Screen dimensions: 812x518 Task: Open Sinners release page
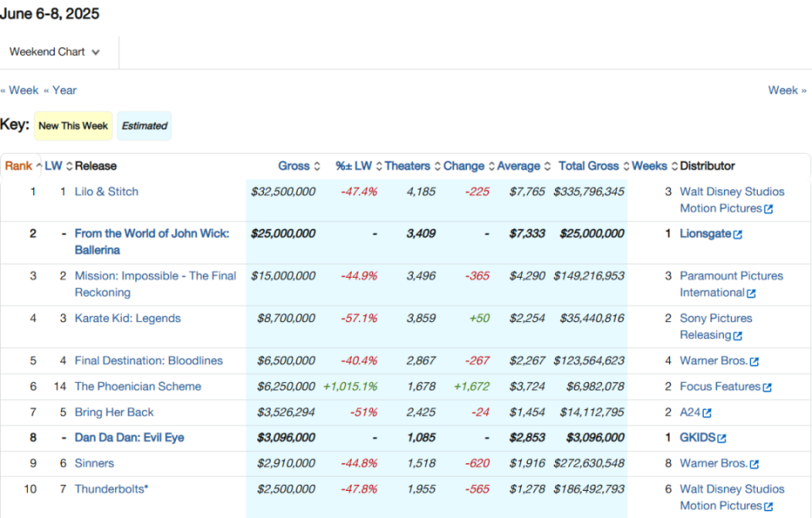click(x=94, y=463)
